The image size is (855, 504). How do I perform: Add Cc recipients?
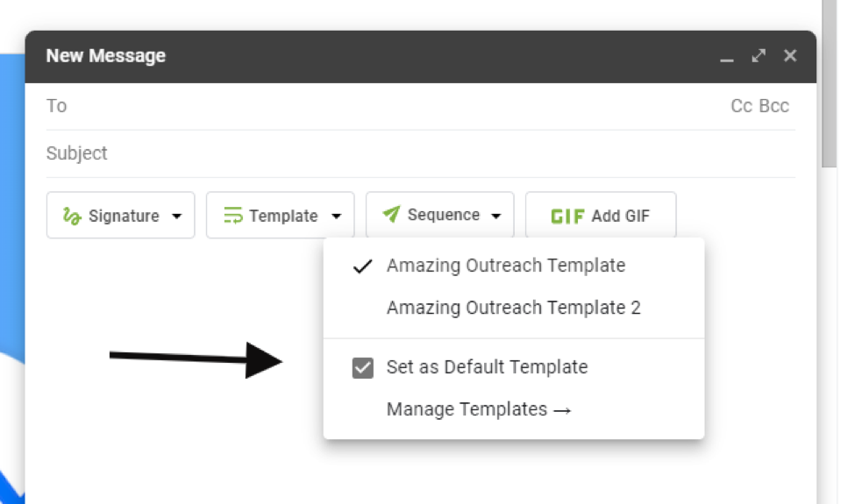click(741, 106)
